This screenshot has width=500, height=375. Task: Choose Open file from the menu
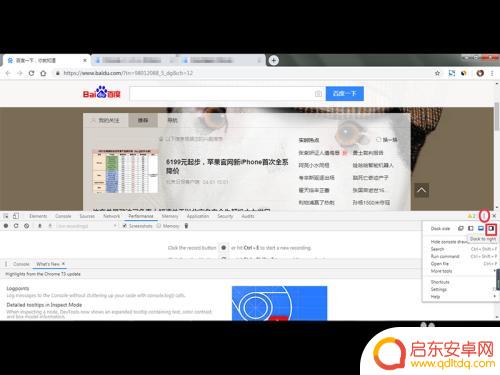[x=462, y=264]
